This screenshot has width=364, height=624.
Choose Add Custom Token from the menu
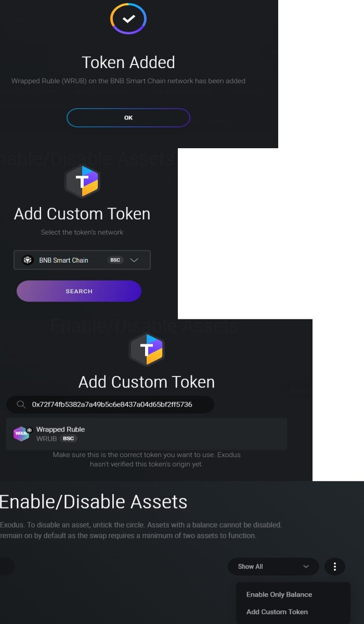277,612
